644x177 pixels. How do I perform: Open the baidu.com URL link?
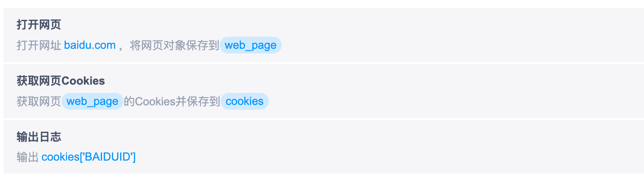coord(89,45)
